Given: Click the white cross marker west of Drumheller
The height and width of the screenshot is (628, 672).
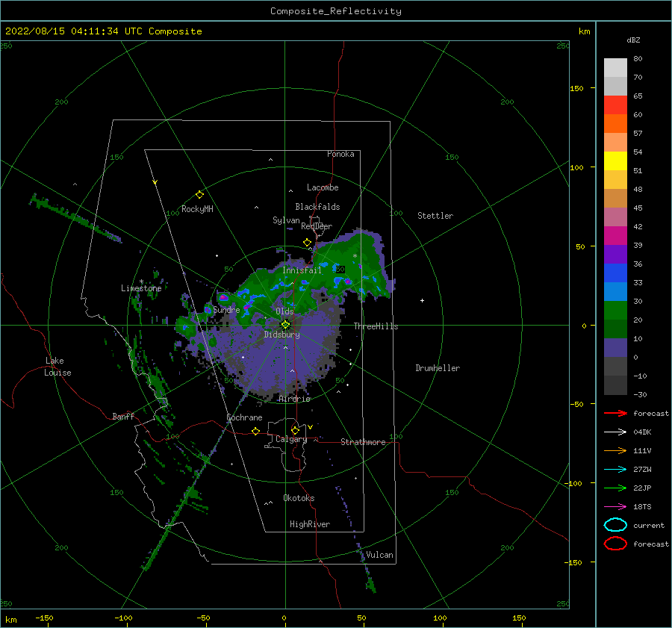Looking at the screenshot, I should 422,300.
